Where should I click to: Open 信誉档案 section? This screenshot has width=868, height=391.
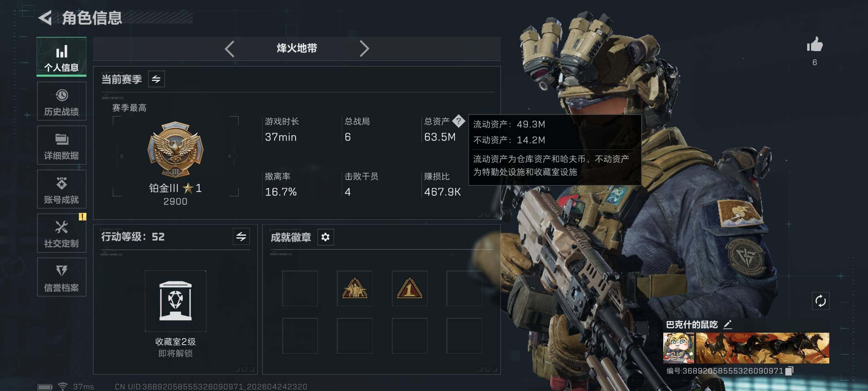tap(61, 277)
